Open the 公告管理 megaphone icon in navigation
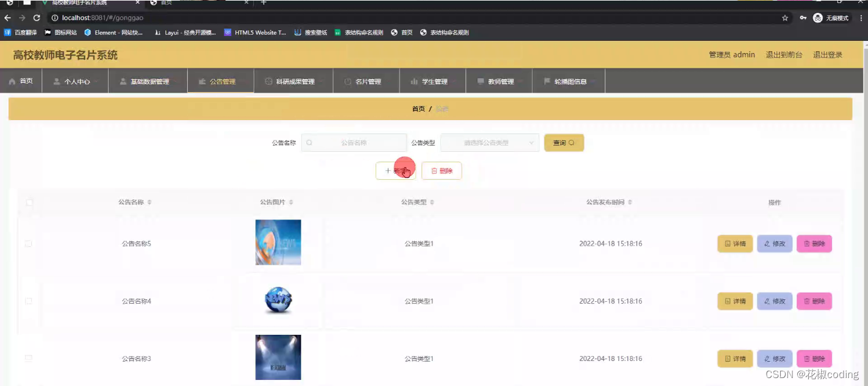The height and width of the screenshot is (386, 868). 201,80
